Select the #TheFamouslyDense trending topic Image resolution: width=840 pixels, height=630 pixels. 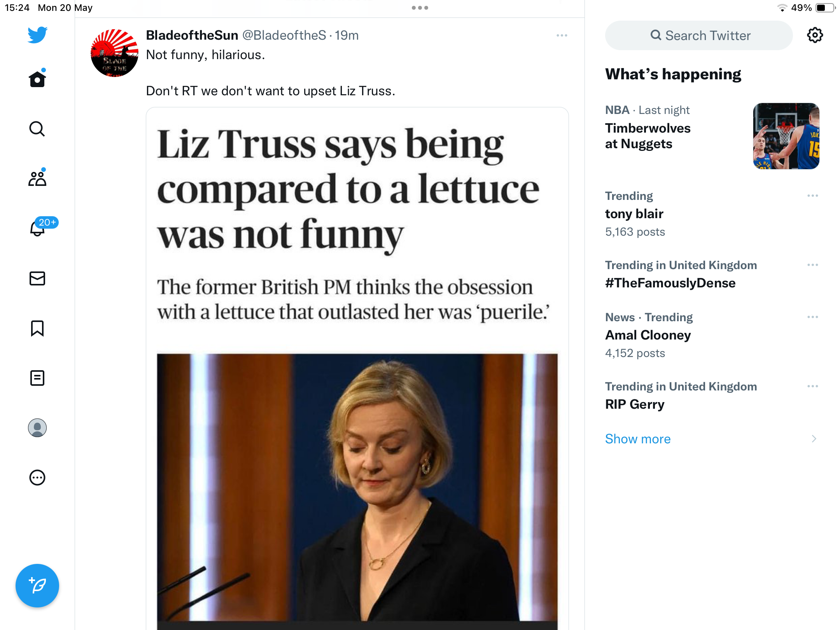pyautogui.click(x=670, y=283)
